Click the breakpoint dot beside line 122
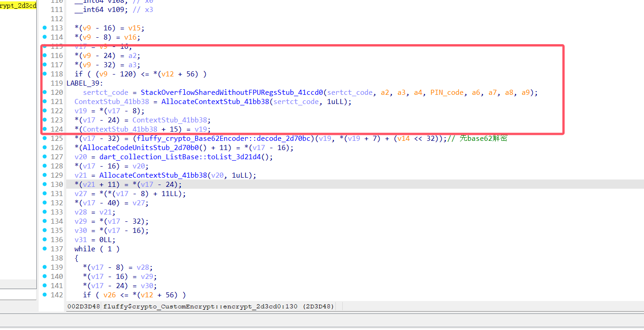Screen dimensions: 644x330 [x=44, y=111]
